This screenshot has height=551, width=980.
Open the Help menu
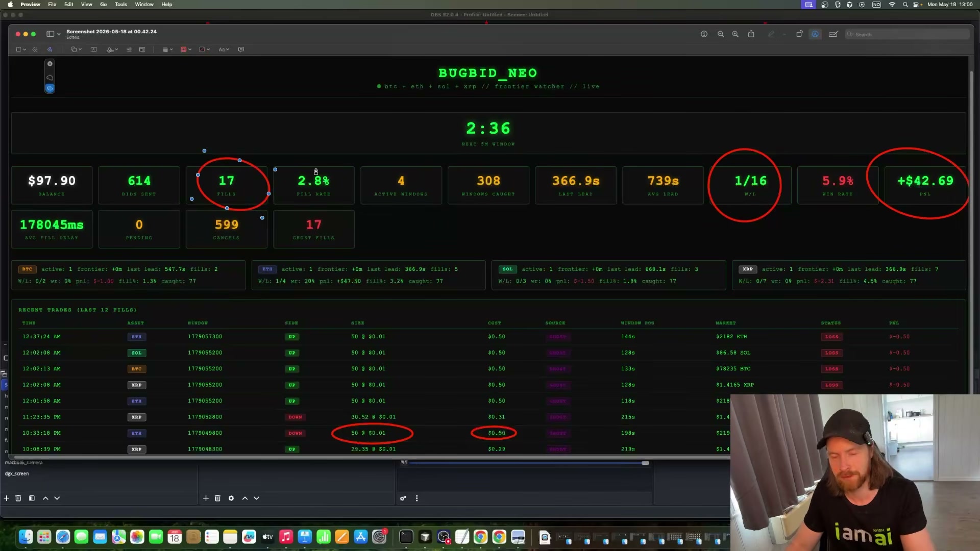(167, 5)
